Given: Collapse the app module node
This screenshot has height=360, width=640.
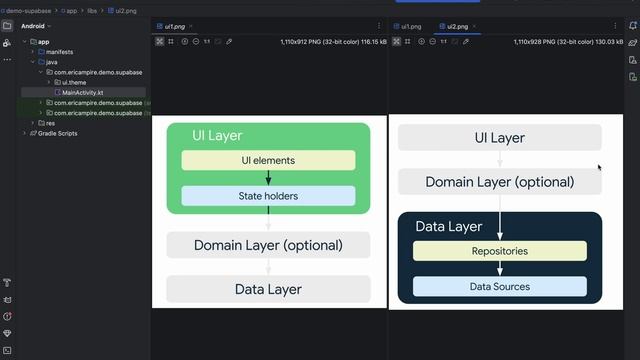Looking at the screenshot, I should [x=24, y=42].
